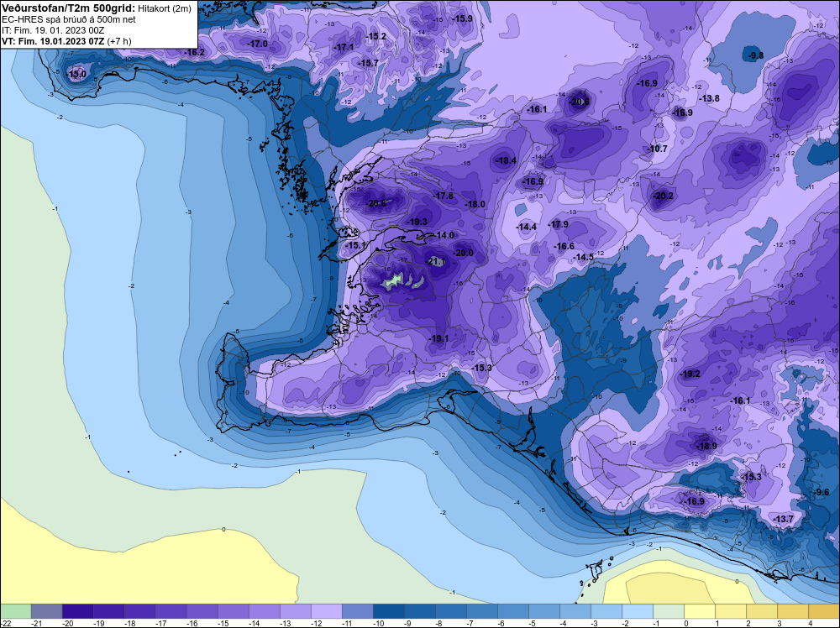Image resolution: width=840 pixels, height=628 pixels.
Task: Click the coldest temperature label -21.1
Action: coord(437,262)
